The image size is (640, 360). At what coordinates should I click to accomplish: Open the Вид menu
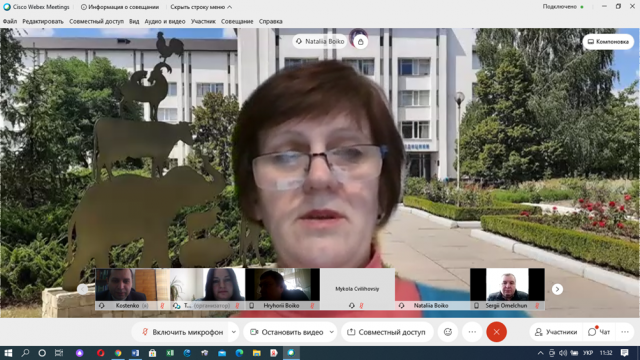pyautogui.click(x=134, y=21)
